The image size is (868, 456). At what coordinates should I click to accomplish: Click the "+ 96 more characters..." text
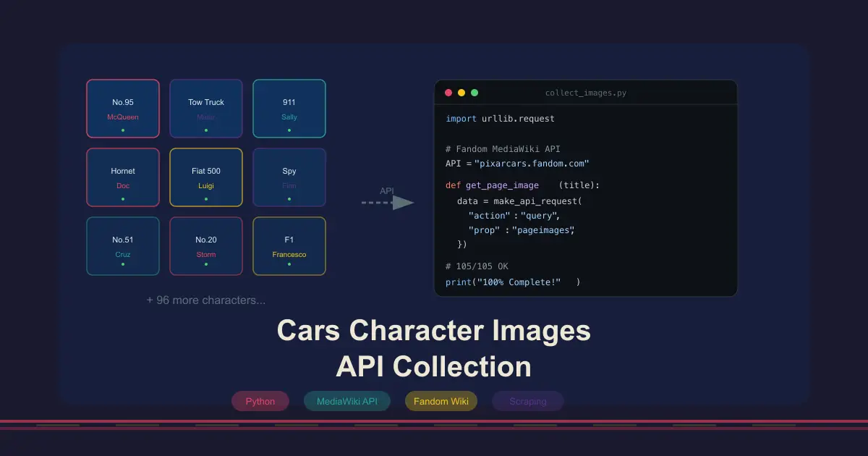click(206, 300)
